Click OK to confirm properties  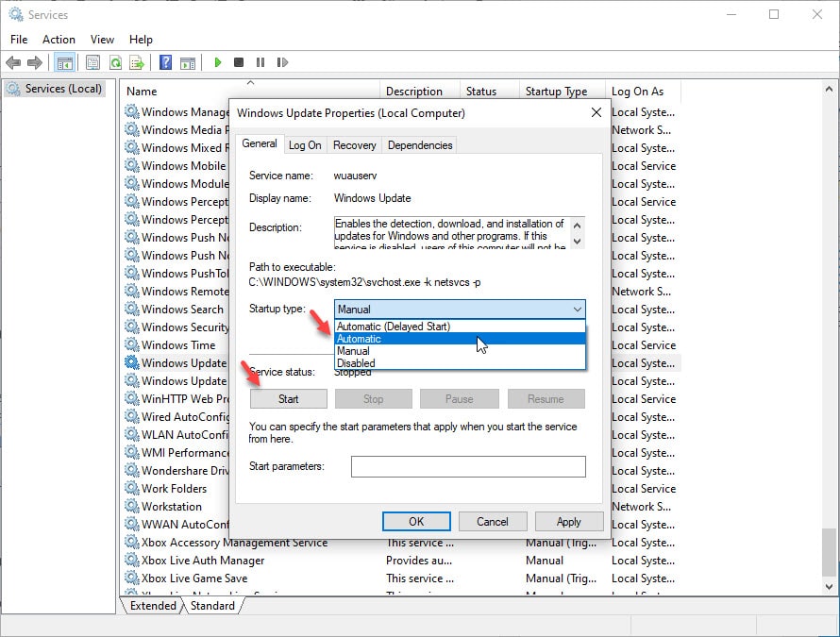point(416,521)
